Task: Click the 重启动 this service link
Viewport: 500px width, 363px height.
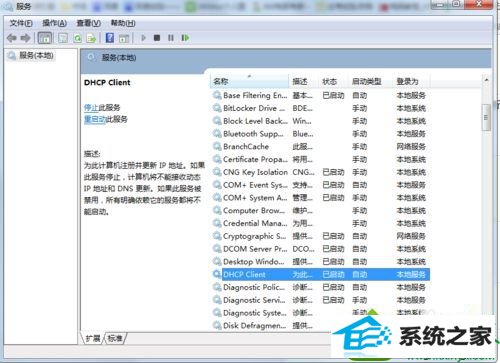Action: 95,119
